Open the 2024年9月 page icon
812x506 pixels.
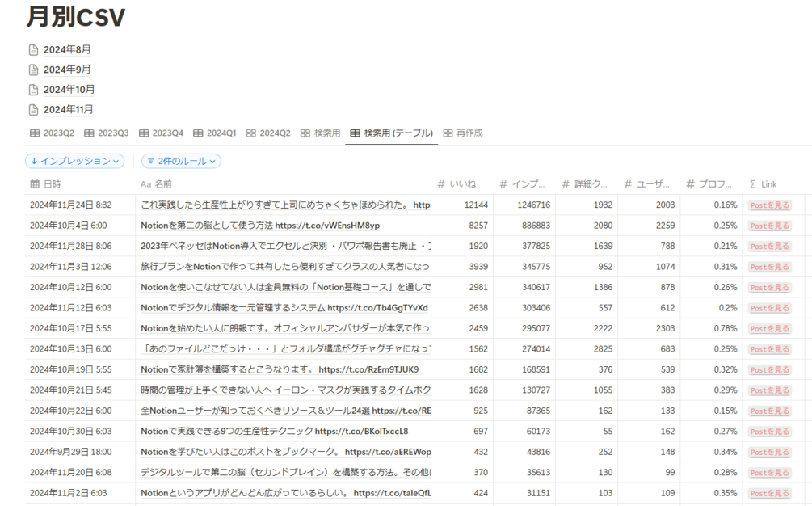[x=34, y=70]
